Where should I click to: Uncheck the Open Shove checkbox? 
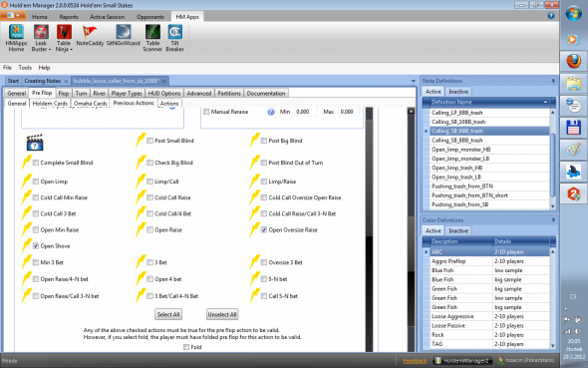pyautogui.click(x=36, y=246)
